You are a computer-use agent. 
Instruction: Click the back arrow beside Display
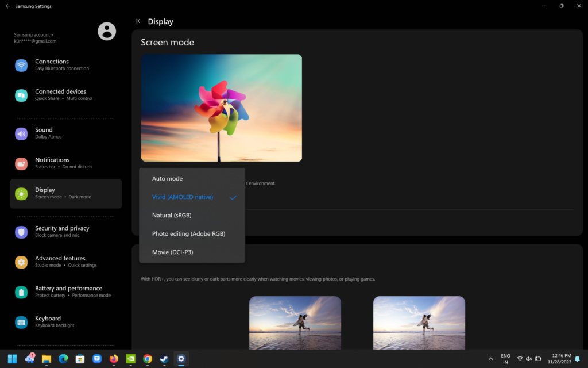[x=139, y=21]
